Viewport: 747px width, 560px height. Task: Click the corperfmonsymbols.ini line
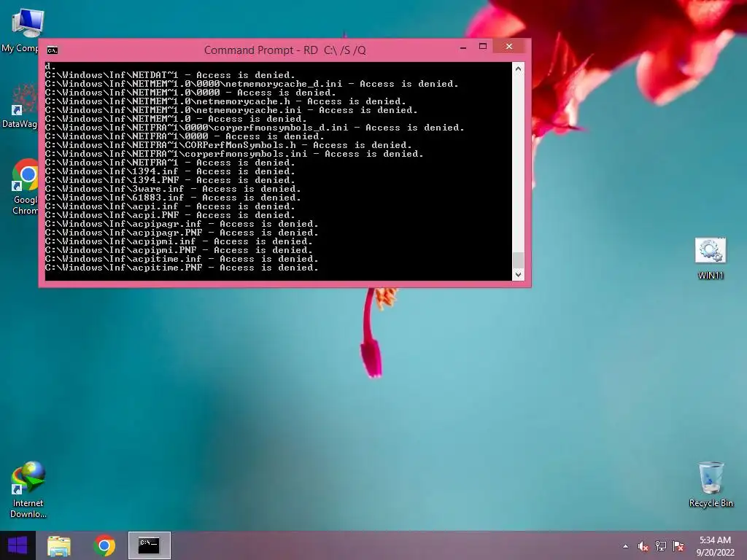coord(234,154)
